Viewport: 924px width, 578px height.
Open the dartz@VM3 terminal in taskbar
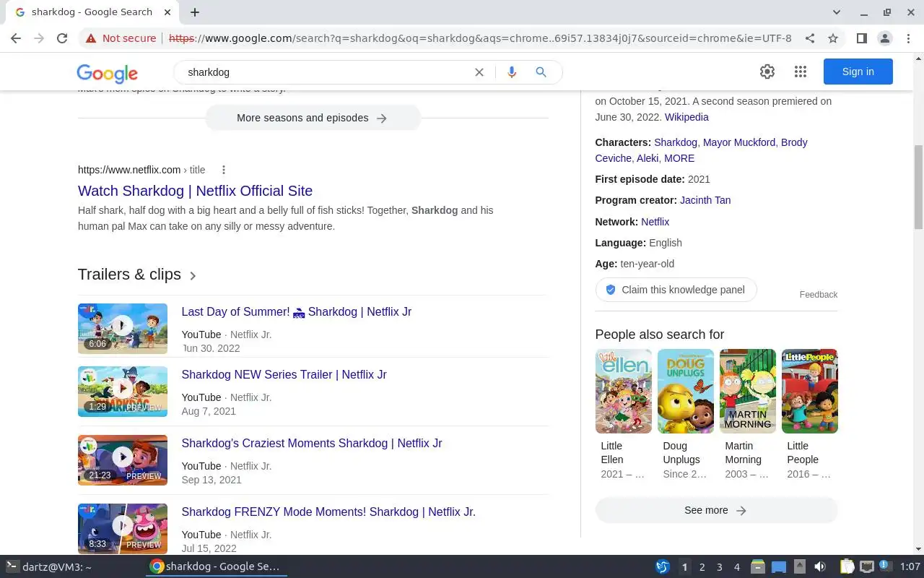51,567
